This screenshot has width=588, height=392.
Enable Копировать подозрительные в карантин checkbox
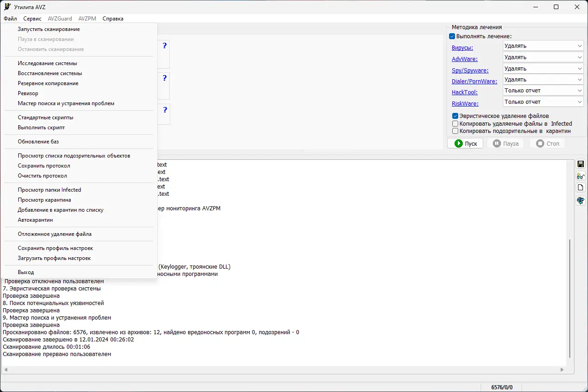click(x=455, y=131)
